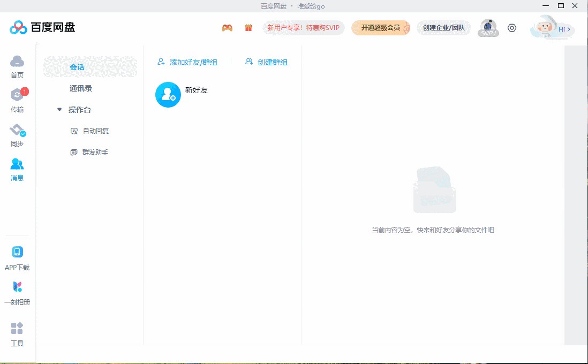588x364 pixels.
Task: Open the gift box promotion icon
Action: pyautogui.click(x=248, y=27)
